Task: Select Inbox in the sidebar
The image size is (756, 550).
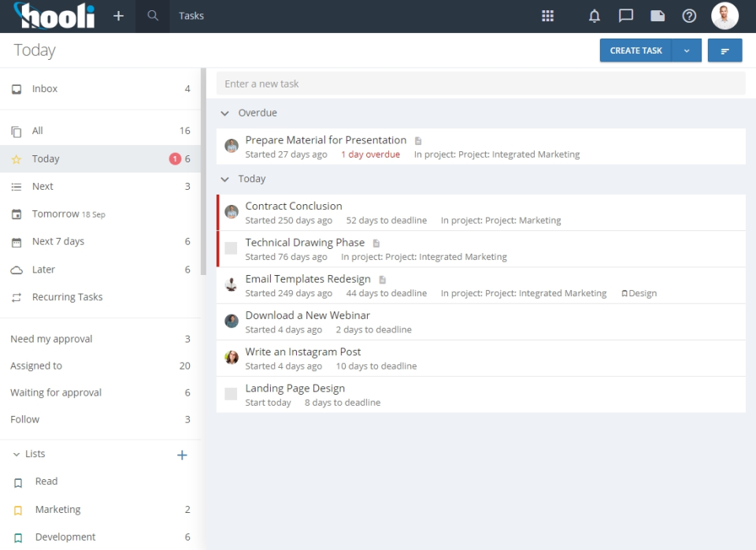Action: point(45,89)
